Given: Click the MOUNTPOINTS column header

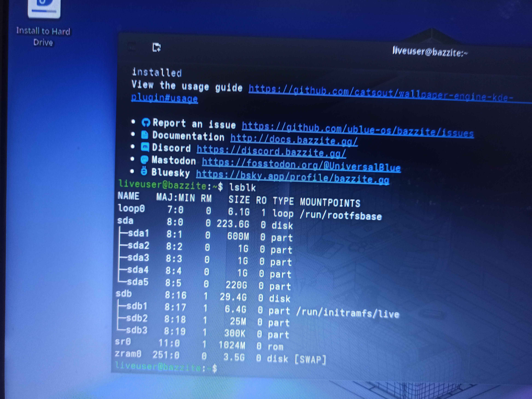Looking at the screenshot, I should (330, 202).
